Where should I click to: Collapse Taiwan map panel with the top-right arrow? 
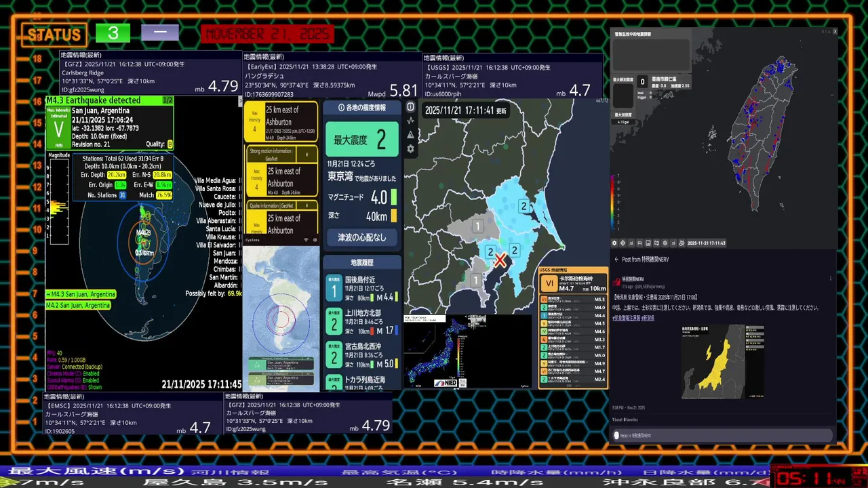[x=835, y=31]
